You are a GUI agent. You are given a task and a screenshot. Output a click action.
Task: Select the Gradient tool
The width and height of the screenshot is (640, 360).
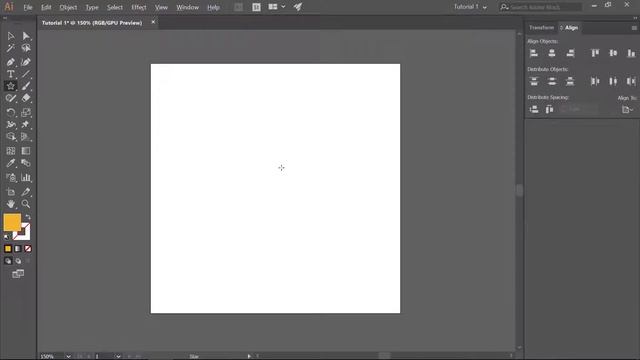pyautogui.click(x=26, y=151)
